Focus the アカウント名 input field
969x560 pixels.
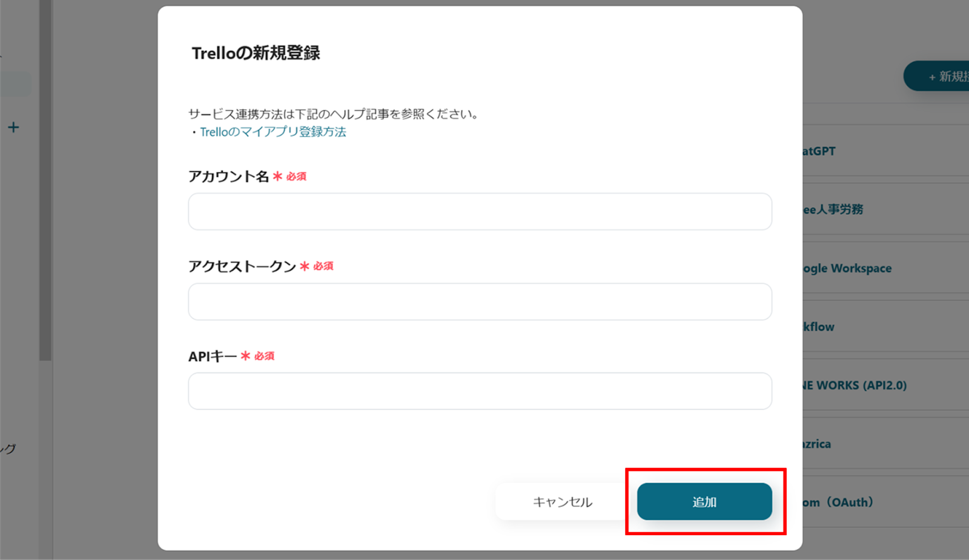pyautogui.click(x=480, y=211)
